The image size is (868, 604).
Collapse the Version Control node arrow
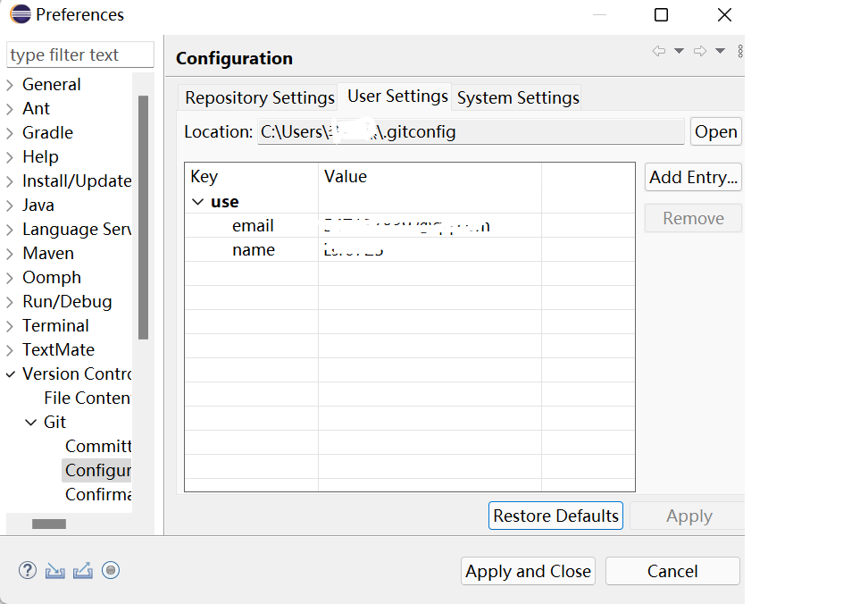10,374
